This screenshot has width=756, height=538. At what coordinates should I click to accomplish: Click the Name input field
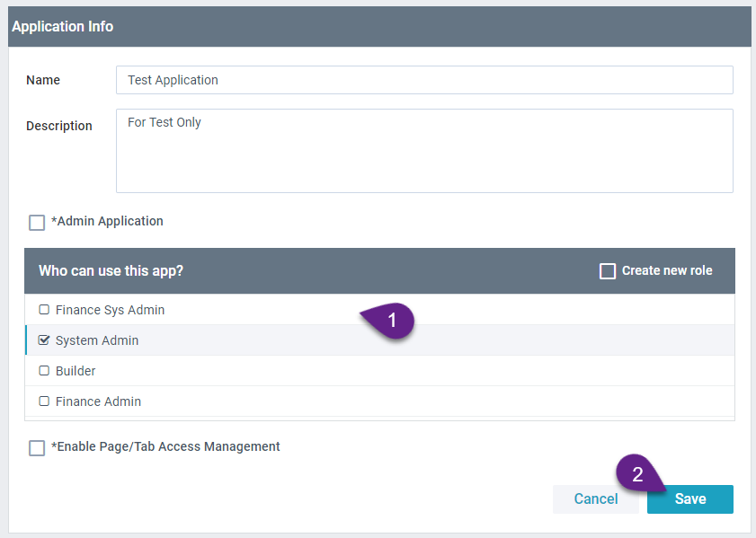tap(424, 80)
